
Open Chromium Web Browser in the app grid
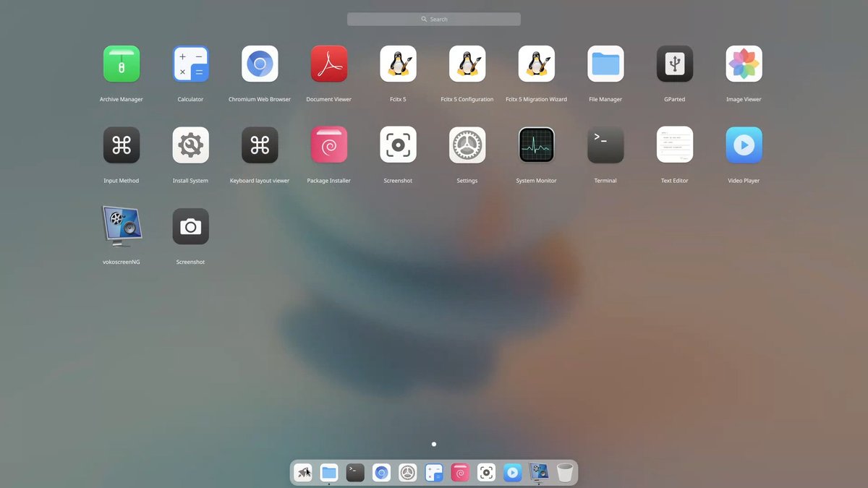tap(260, 64)
